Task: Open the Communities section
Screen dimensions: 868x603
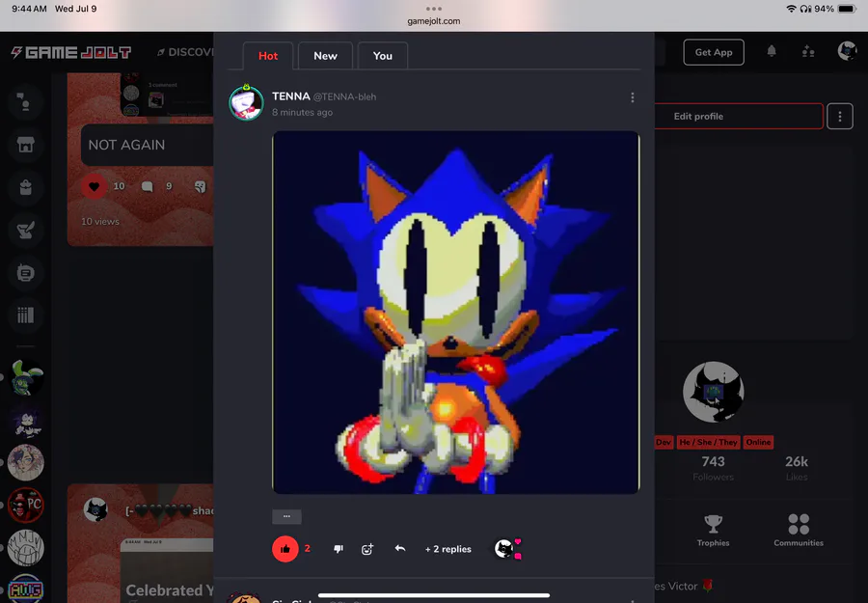Action: [799, 531]
